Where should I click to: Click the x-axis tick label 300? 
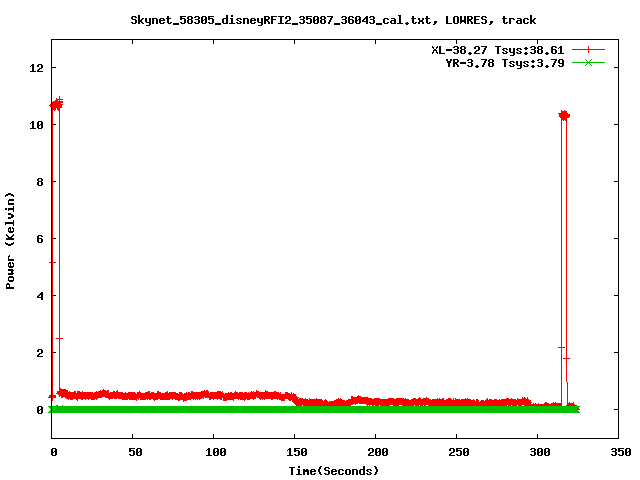pos(540,452)
